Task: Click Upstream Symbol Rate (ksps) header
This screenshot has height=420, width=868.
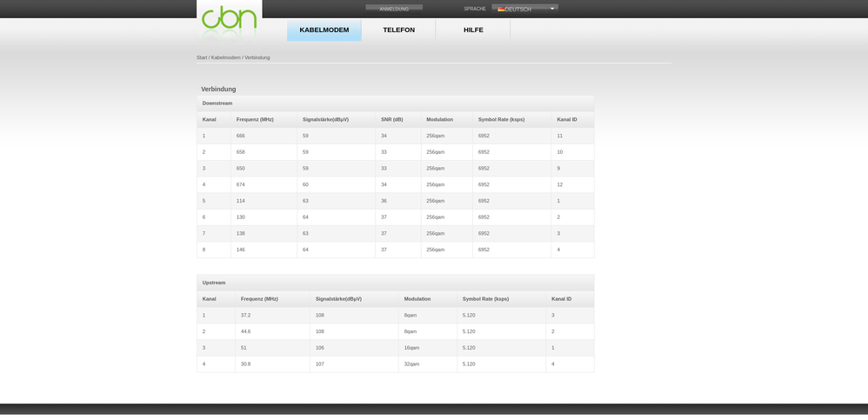Action: pyautogui.click(x=485, y=299)
